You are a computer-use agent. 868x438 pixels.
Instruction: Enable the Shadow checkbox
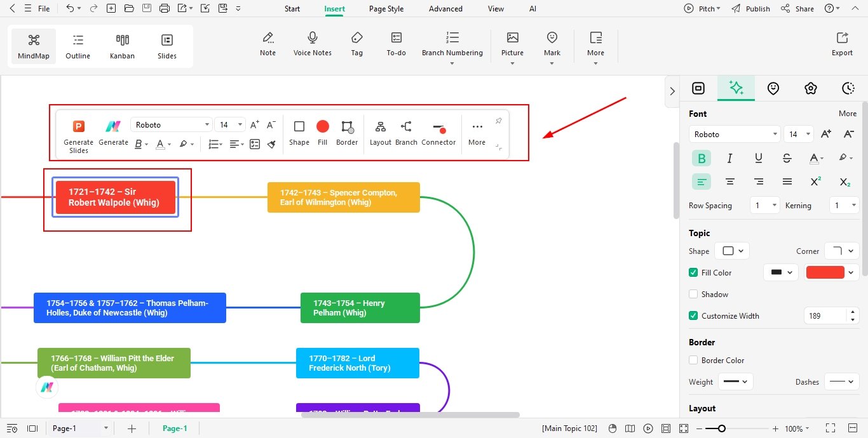693,294
